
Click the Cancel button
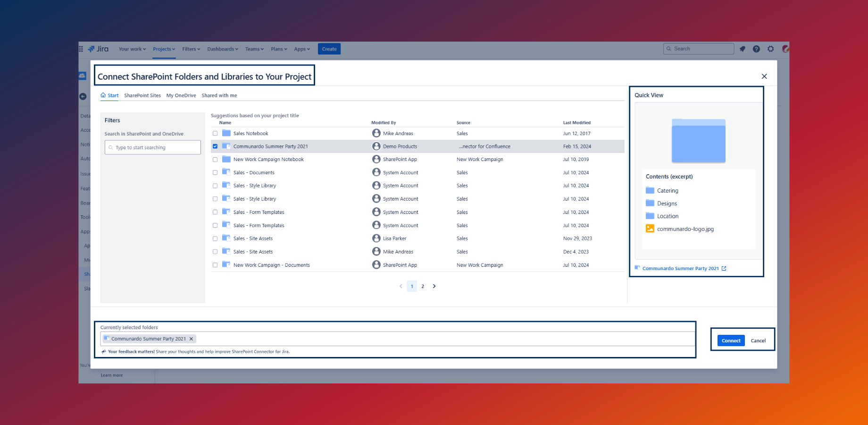pos(758,340)
